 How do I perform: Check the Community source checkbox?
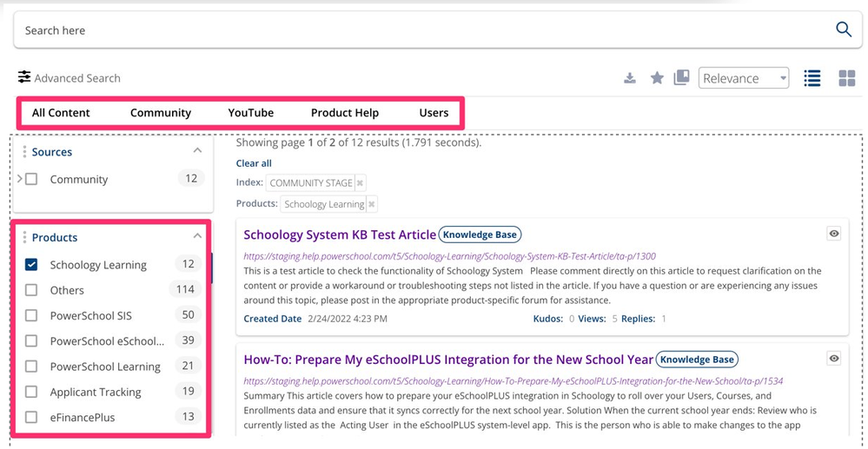31,180
